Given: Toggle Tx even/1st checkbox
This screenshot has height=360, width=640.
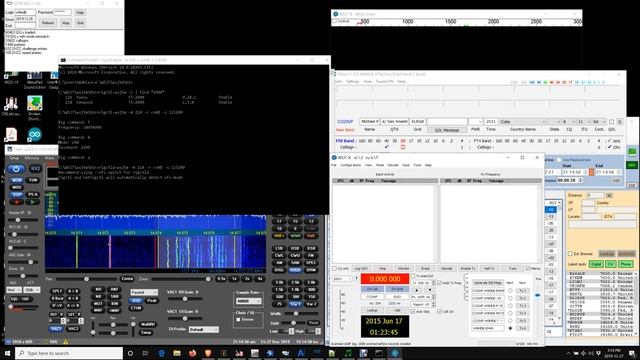Looking at the screenshot, I should click(x=413, y=276).
